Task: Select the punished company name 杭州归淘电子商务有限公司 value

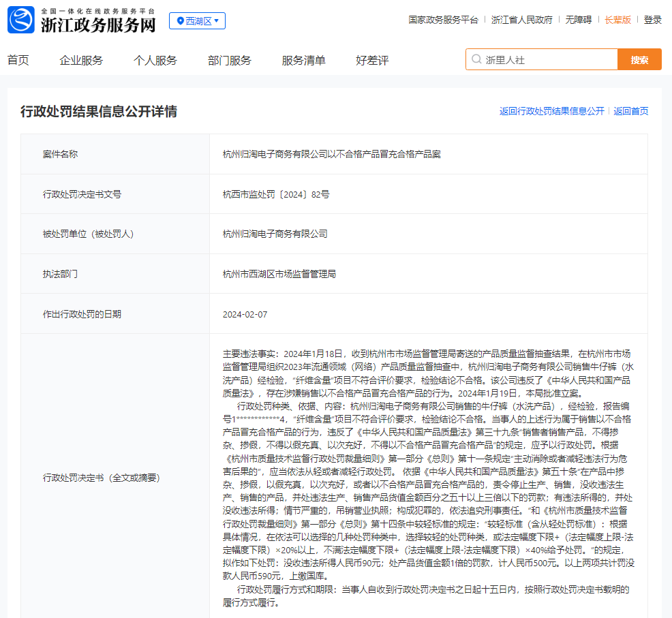Action: click(275, 234)
